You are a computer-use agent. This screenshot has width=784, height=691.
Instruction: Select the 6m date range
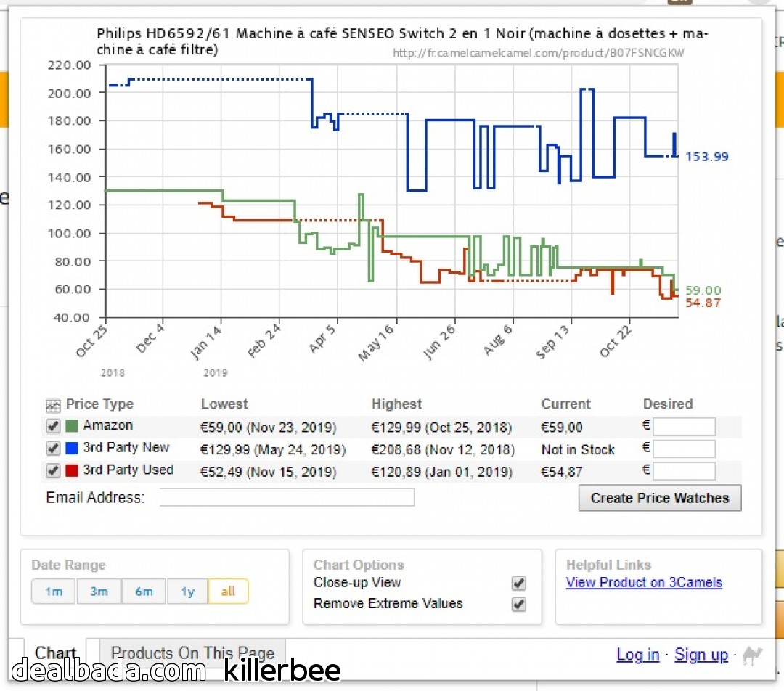[144, 592]
